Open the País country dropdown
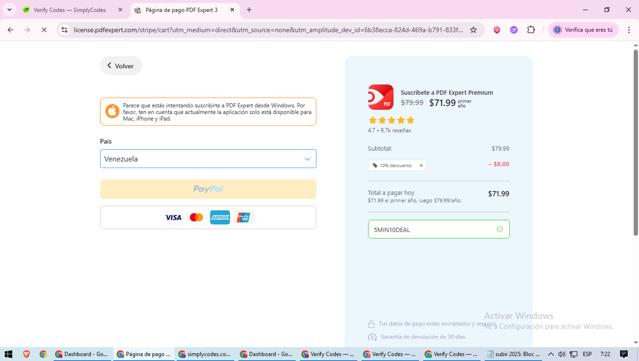The width and height of the screenshot is (639, 361). click(x=208, y=158)
